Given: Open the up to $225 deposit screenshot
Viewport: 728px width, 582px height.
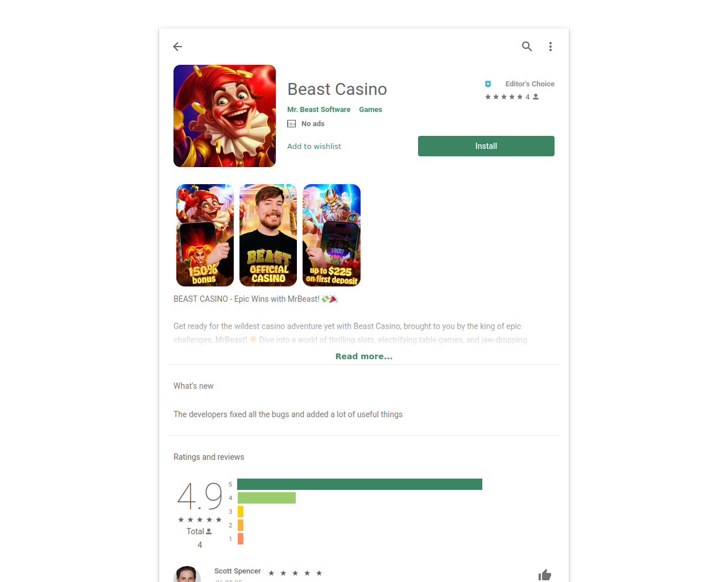Looking at the screenshot, I should (x=332, y=235).
